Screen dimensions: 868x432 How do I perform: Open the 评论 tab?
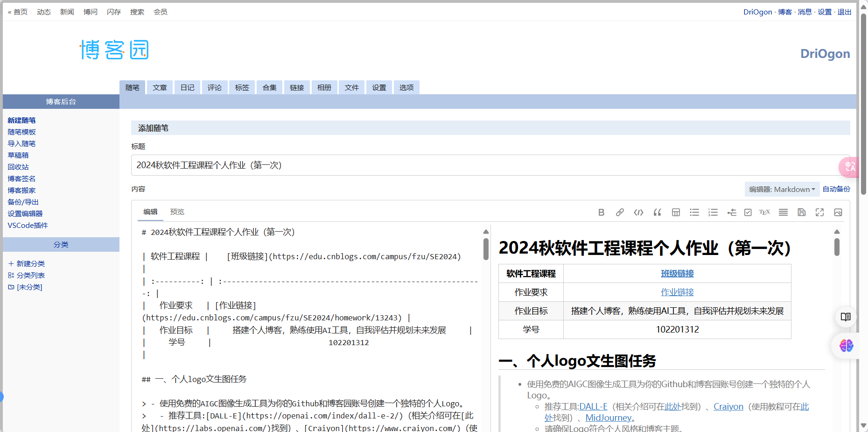pyautogui.click(x=215, y=87)
